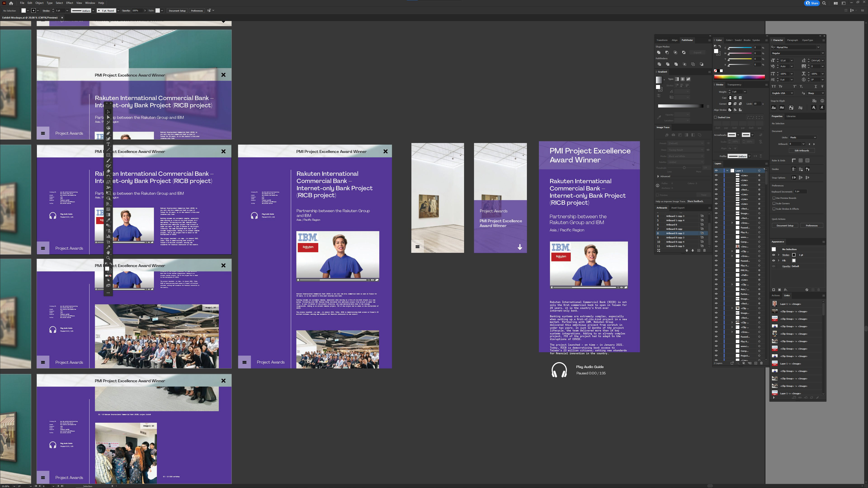This screenshot has width=868, height=488.
Task: Move artboard up arrow icon
Action: coord(687,250)
